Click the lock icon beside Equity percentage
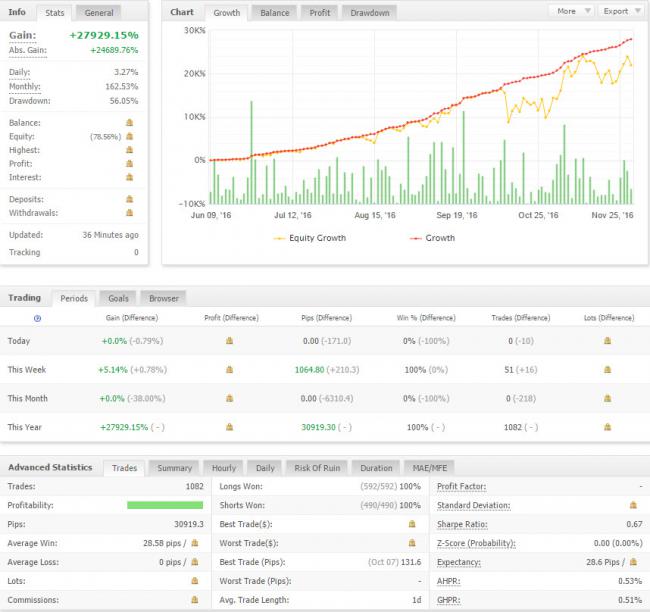The image size is (650, 612). [129, 136]
